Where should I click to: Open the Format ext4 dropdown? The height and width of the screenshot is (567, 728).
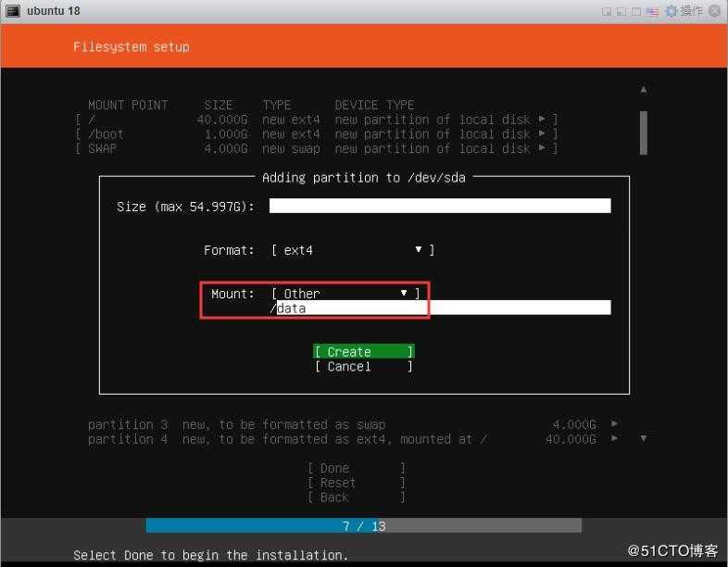(353, 250)
